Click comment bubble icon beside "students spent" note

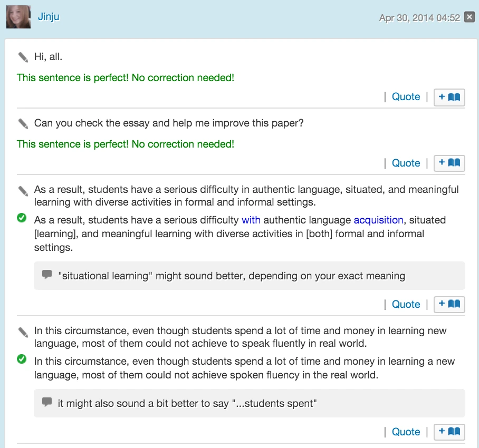[47, 402]
